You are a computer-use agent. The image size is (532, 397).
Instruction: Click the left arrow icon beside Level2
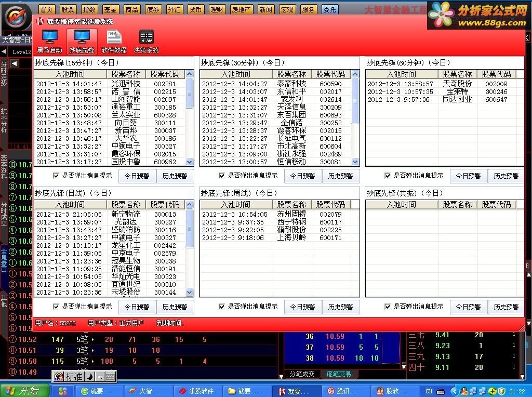pos(4,52)
